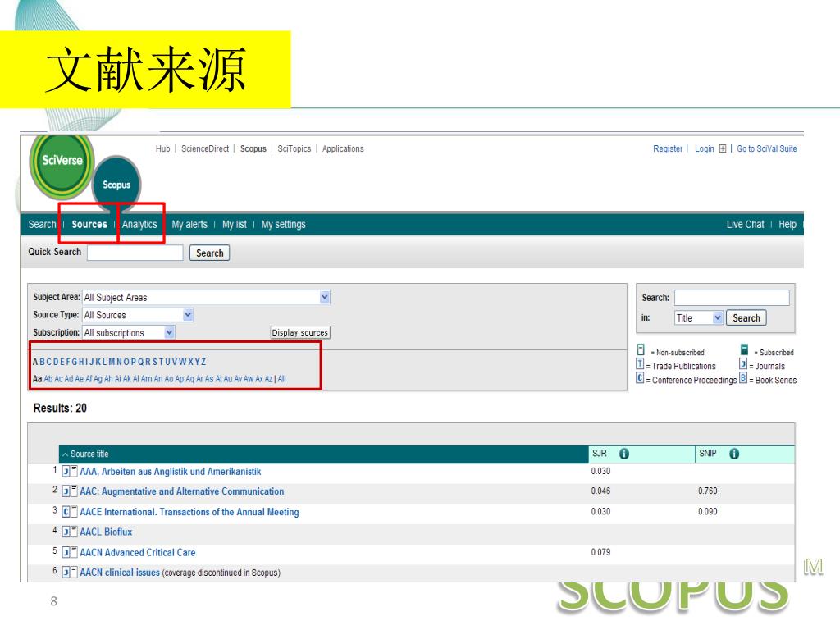Click the Quick Search button
Image resolution: width=840 pixels, height=630 pixels.
pos(209,253)
